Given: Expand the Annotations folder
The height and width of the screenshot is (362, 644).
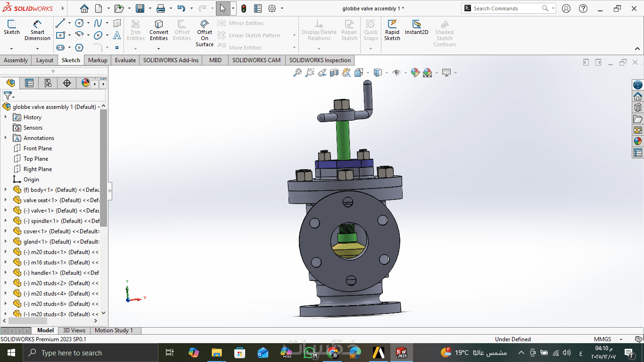Looking at the screenshot, I should pos(6,138).
